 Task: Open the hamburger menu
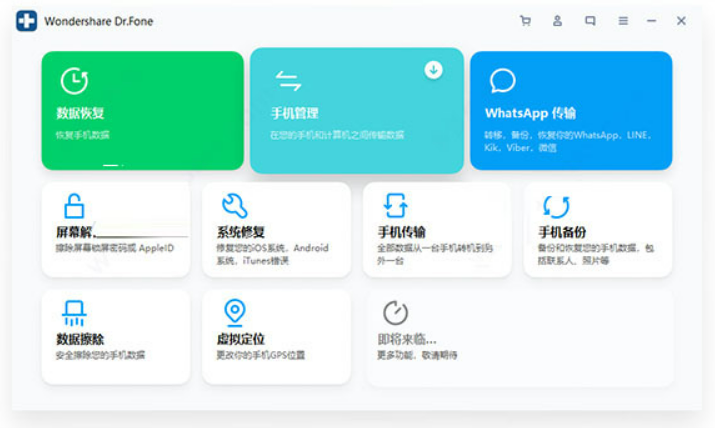(x=623, y=21)
